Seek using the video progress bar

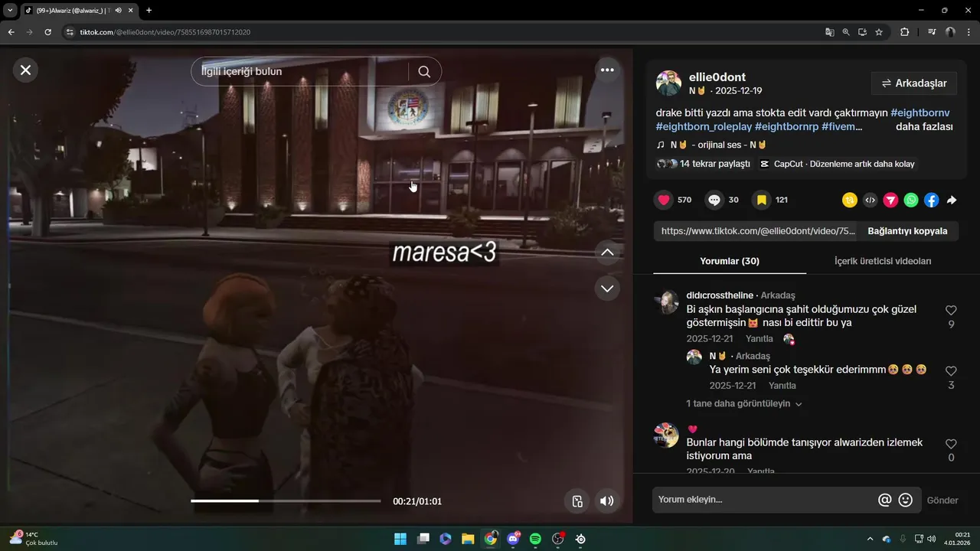pos(286,501)
